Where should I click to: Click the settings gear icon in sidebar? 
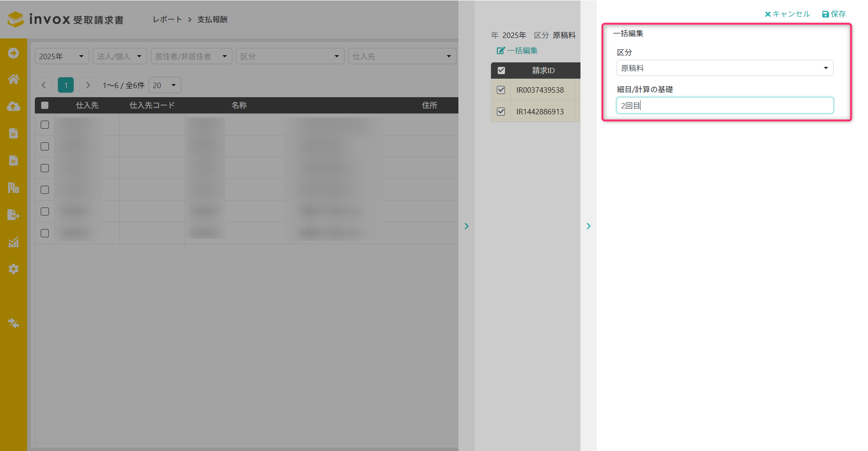pyautogui.click(x=14, y=269)
